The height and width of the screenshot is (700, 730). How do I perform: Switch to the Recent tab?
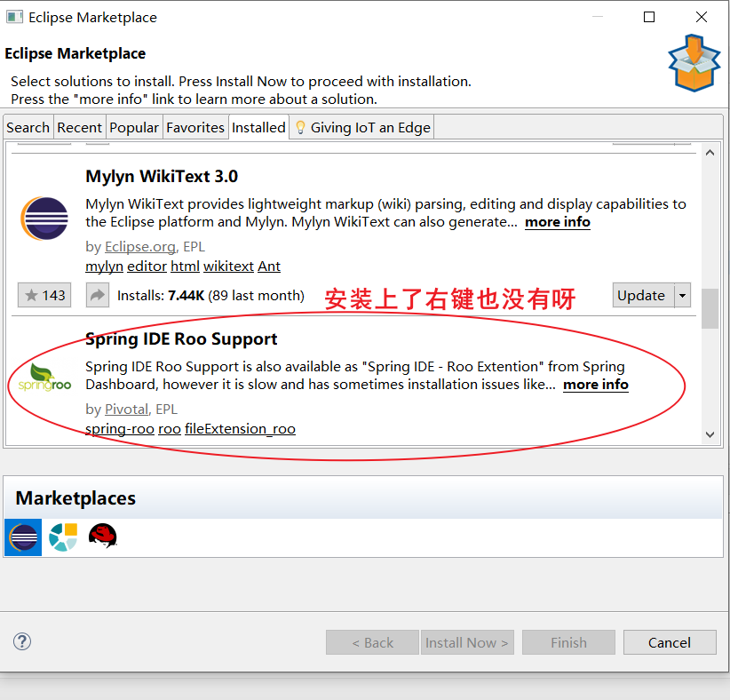[x=79, y=127]
